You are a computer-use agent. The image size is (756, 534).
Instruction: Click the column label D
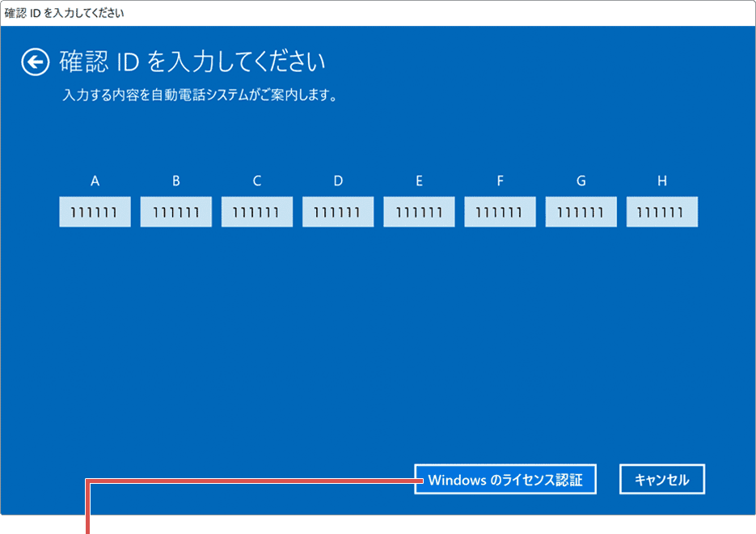[338, 181]
